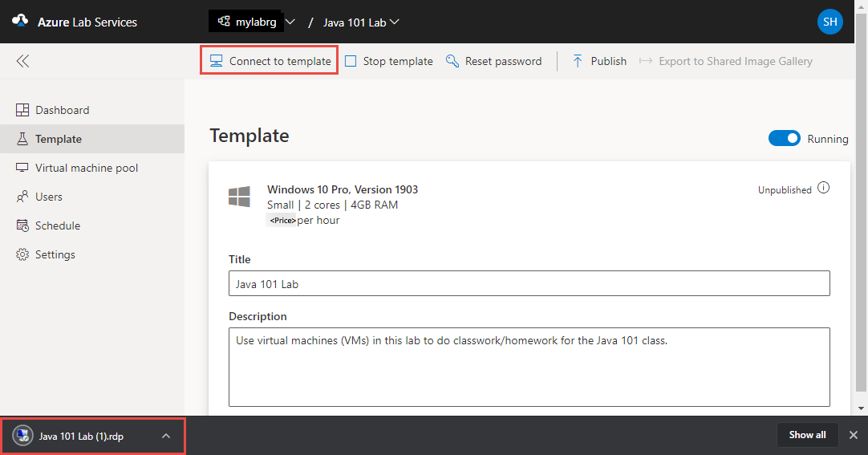Toggle the Running switch off
This screenshot has width=868, height=455.
click(785, 138)
